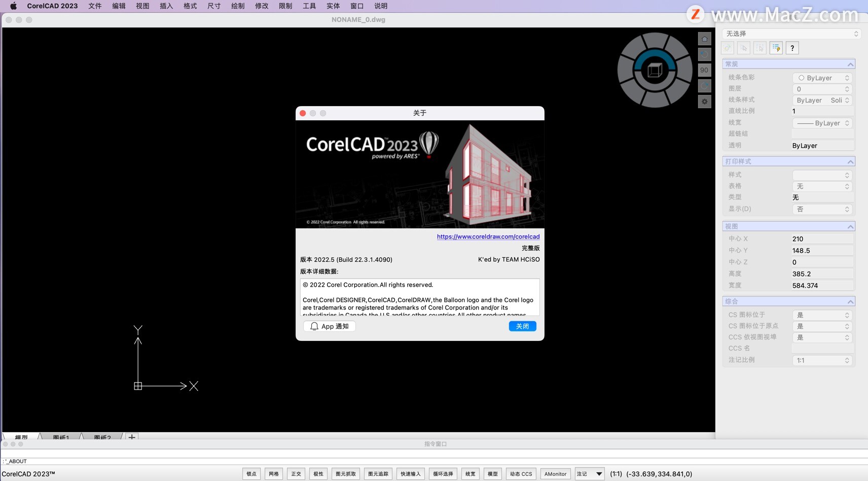
Task: Open the 线条色彩 ByLayer dropdown
Action: click(822, 78)
